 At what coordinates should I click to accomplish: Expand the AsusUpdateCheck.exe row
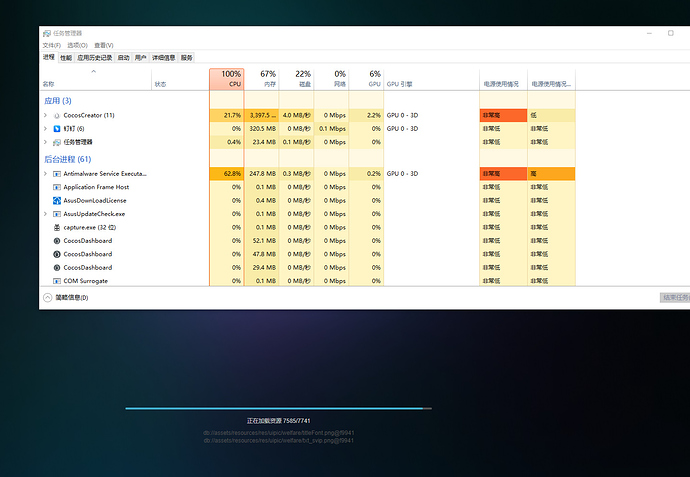click(45, 214)
